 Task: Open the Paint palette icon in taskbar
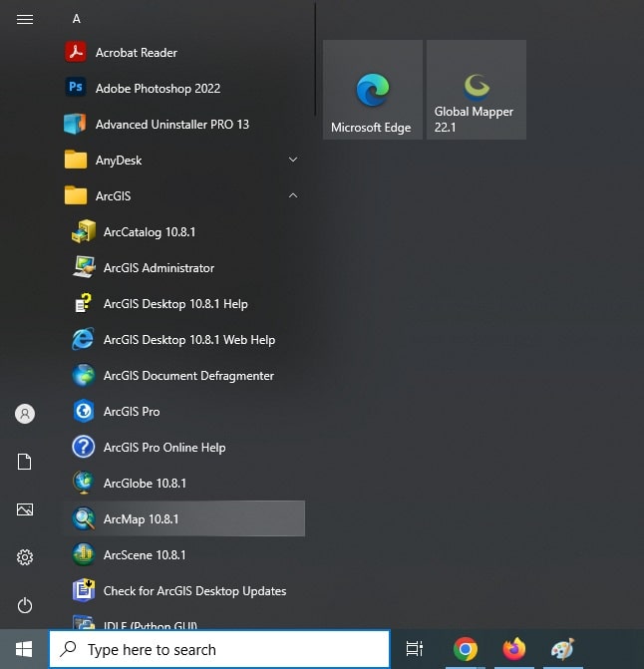pos(562,649)
